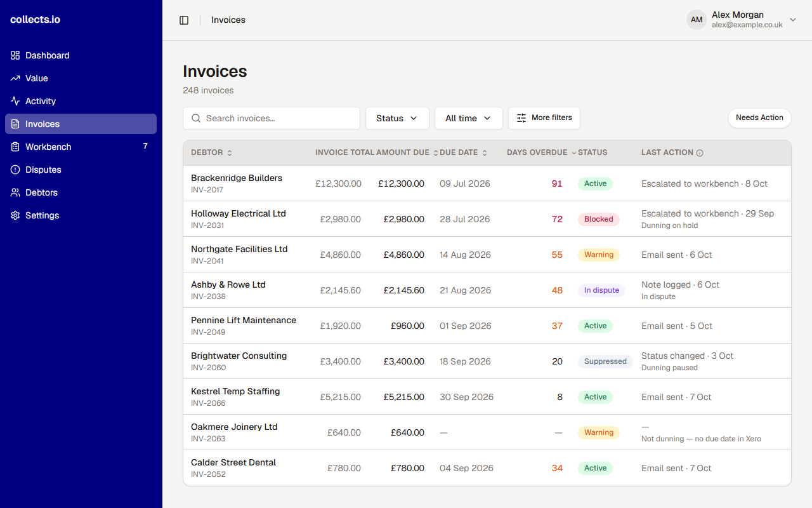Open Debtors from the sidebar
The height and width of the screenshot is (508, 812).
(81, 192)
